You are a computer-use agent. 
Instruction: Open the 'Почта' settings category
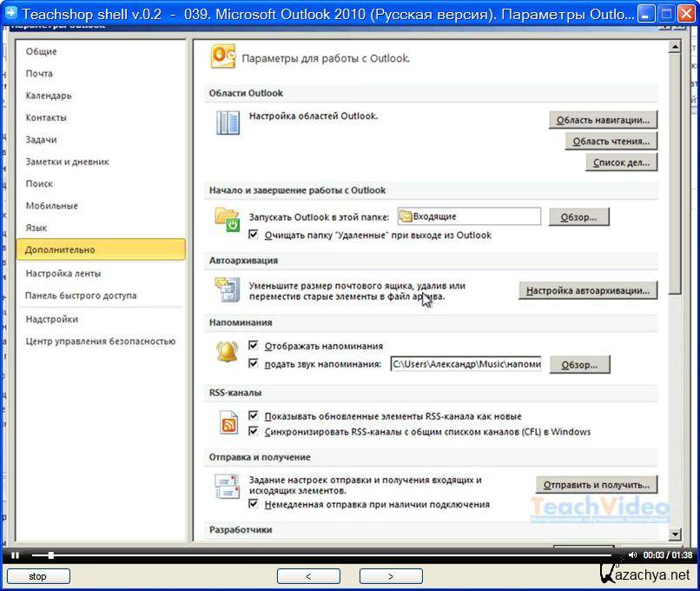tap(39, 74)
